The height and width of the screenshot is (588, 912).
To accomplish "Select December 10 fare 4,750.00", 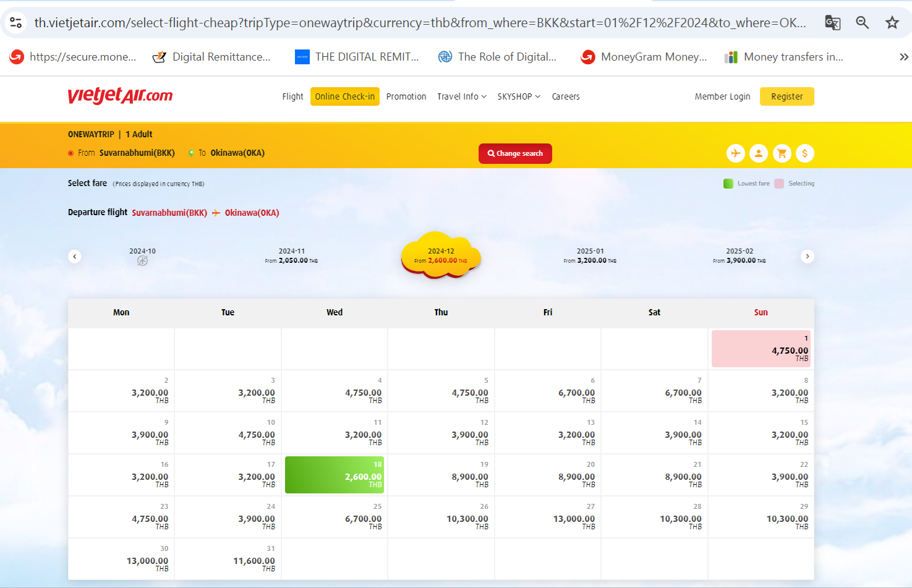I will (x=228, y=433).
